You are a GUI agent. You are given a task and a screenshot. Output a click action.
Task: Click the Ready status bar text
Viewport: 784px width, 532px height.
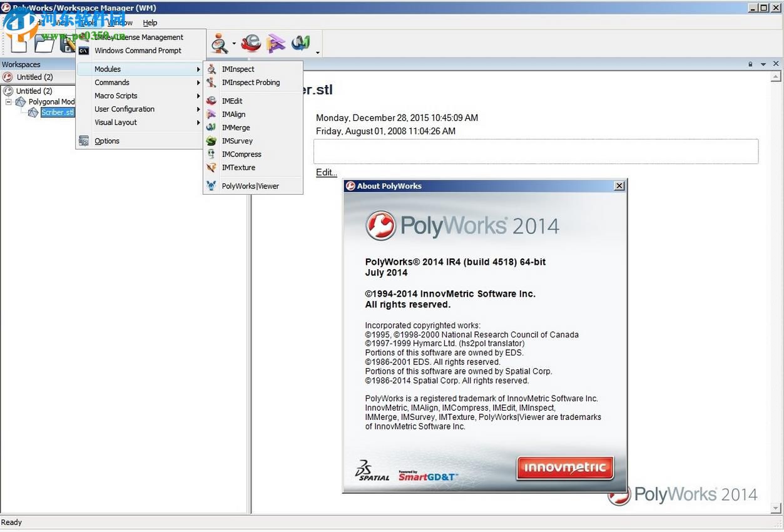[x=12, y=523]
